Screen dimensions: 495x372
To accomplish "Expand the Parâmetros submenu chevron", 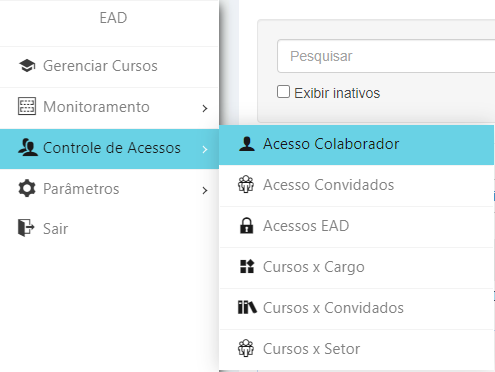I will 205,190.
